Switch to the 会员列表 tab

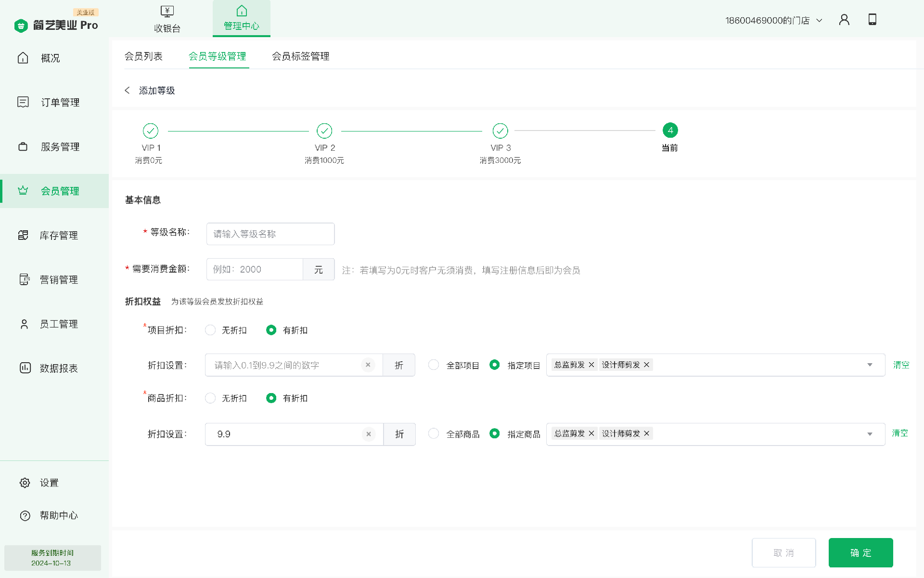[x=143, y=56]
